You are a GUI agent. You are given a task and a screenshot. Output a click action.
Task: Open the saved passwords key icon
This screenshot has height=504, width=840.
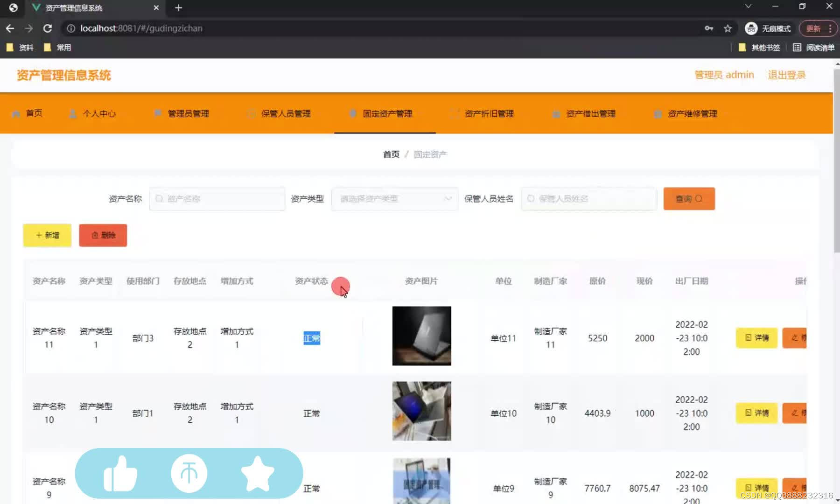709,28
